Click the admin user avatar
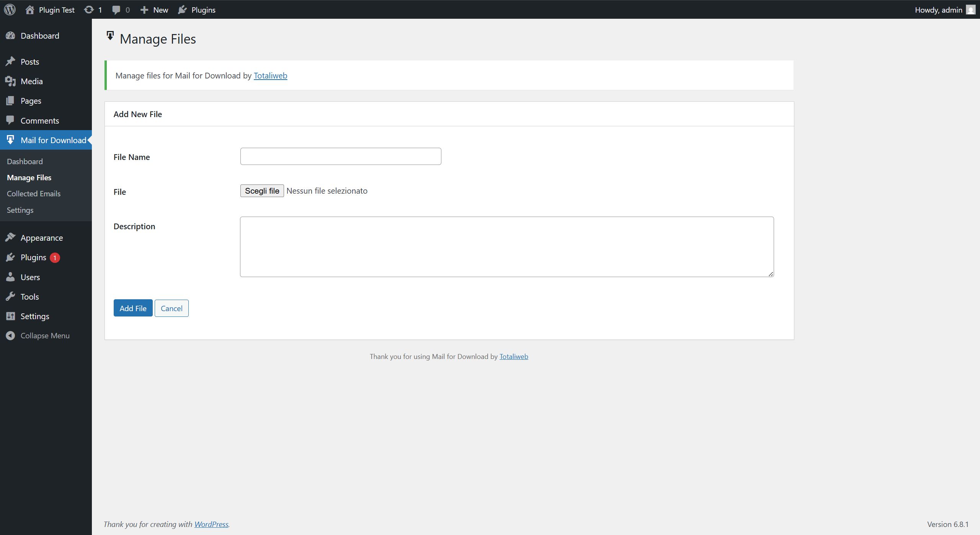This screenshot has height=535, width=980. (970, 10)
